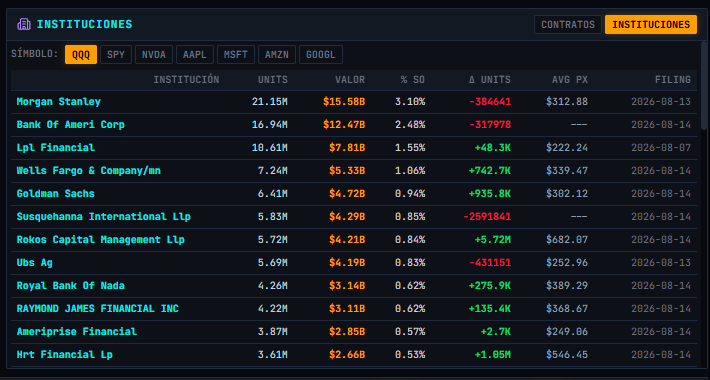Click the Instituciones building icon in header
Image resolution: width=710 pixels, height=380 pixels.
(24, 24)
